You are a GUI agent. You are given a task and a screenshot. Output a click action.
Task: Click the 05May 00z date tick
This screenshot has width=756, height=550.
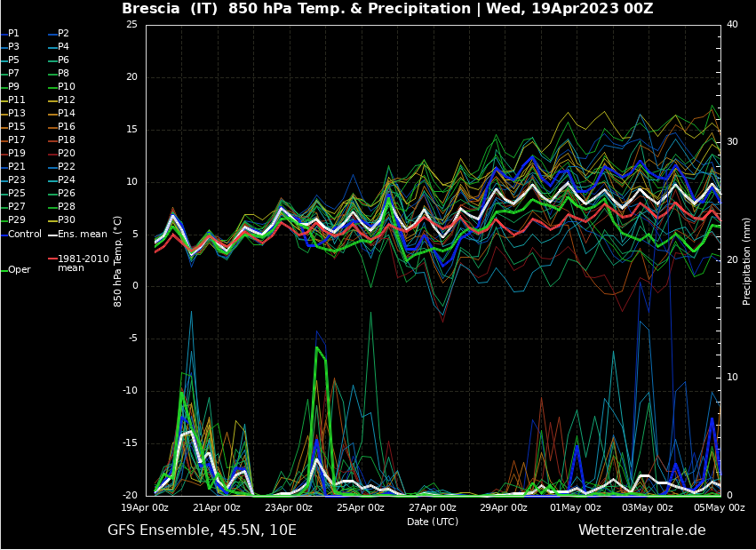(720, 507)
